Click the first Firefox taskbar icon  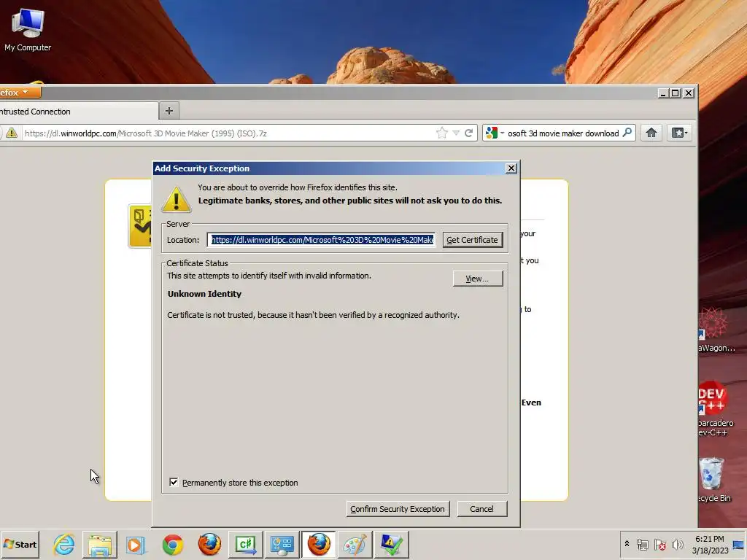209,544
